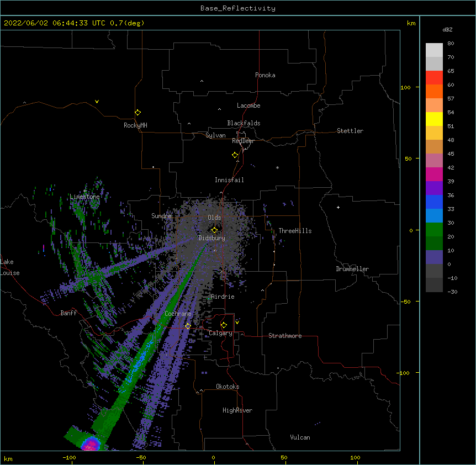
Task: Click the Strathmore city label
Action: coord(285,336)
